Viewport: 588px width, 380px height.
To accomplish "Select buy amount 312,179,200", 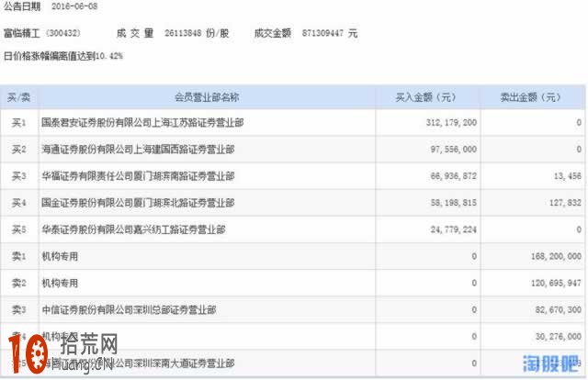I will click(x=451, y=123).
